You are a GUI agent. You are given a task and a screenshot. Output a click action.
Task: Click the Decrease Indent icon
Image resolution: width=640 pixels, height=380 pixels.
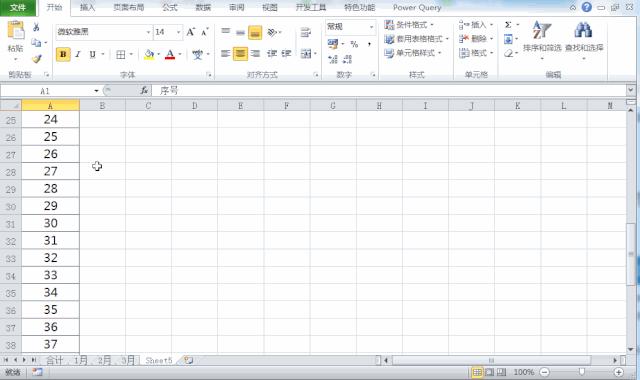tap(272, 53)
